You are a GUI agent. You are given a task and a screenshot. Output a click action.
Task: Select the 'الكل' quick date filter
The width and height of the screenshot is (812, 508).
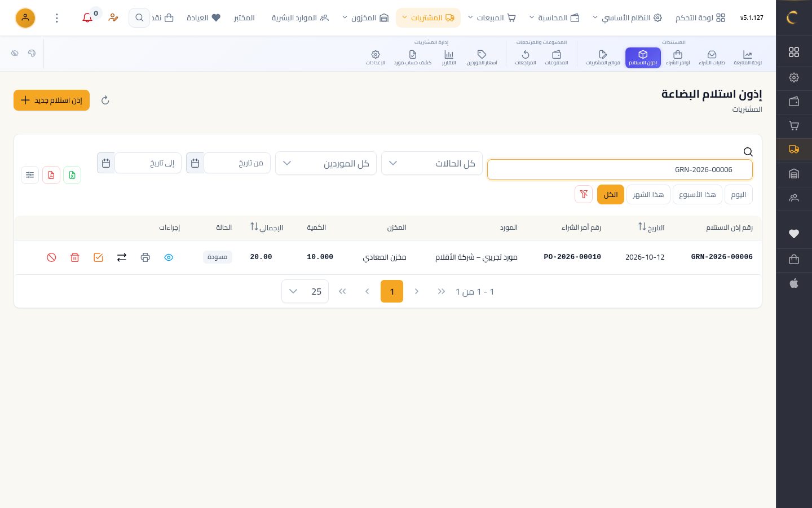click(x=611, y=195)
